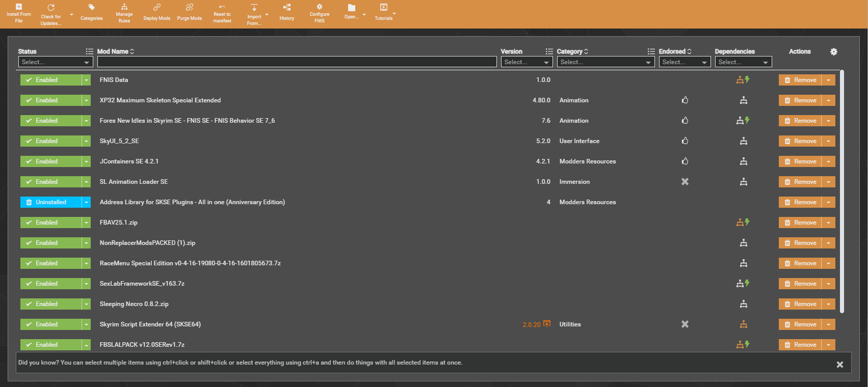Disable XP32 Maximum Skeleton Special Extended
The width and height of the screenshot is (868, 387).
pyautogui.click(x=51, y=100)
